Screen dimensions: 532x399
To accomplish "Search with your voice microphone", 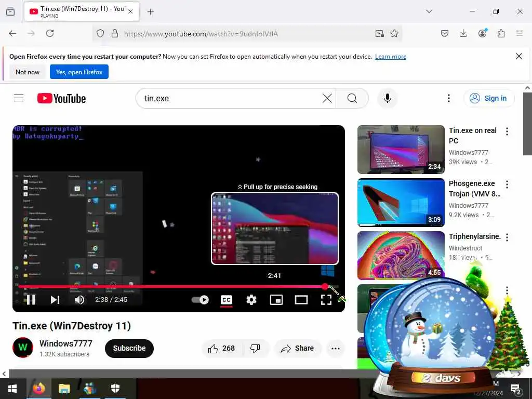I will [388, 98].
